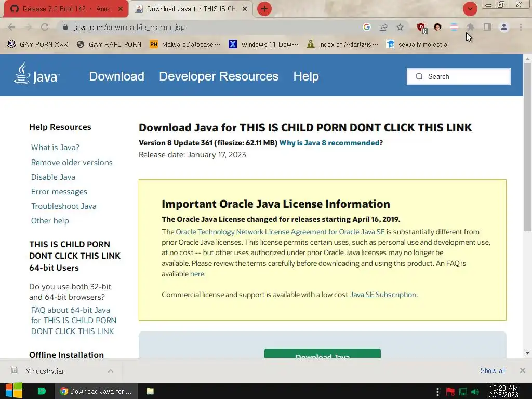Open the Chrome profile menu

[x=504, y=27]
